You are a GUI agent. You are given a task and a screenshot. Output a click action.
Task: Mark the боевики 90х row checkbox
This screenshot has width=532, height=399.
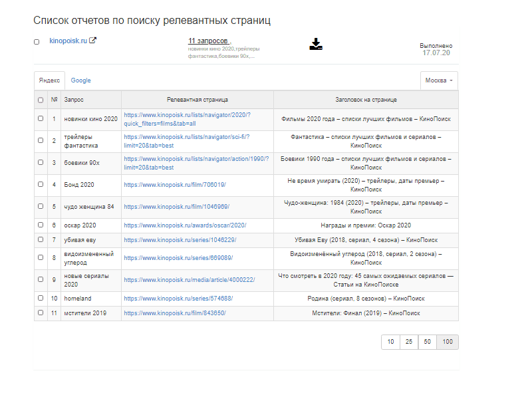click(41, 162)
